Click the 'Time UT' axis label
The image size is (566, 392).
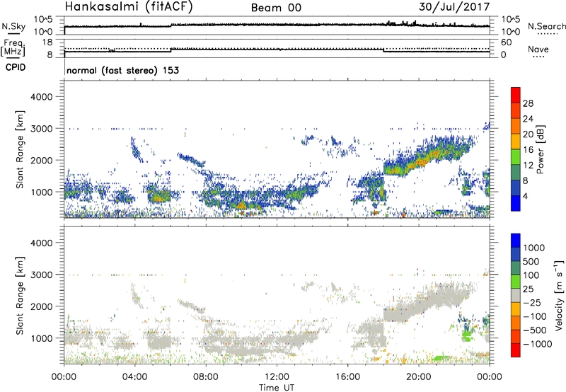click(x=277, y=388)
